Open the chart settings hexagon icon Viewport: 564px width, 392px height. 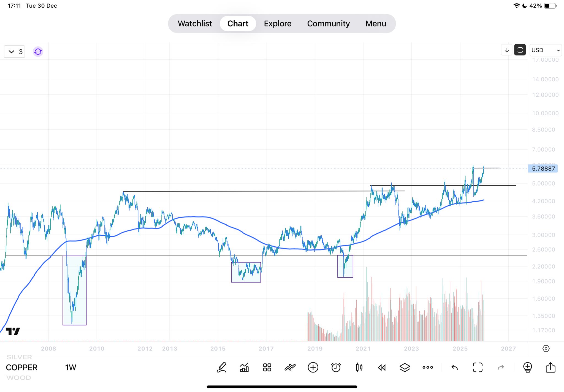click(546, 349)
